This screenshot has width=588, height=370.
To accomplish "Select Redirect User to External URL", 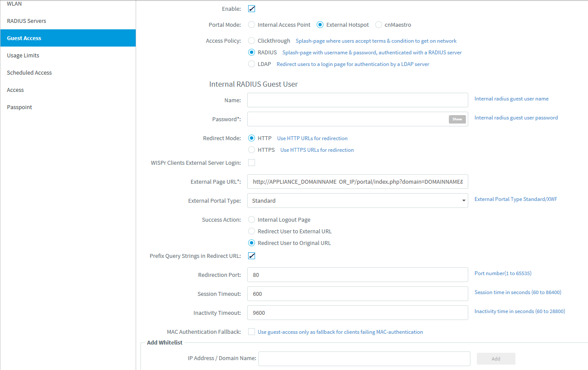I will pos(252,231).
